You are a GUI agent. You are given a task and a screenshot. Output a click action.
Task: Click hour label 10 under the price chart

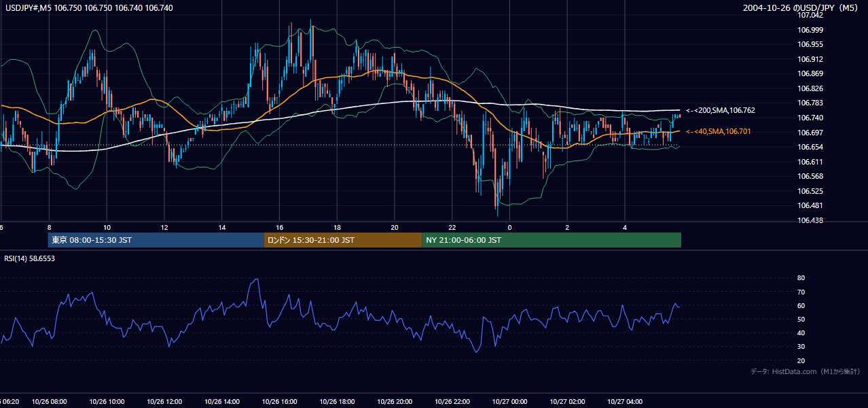107,228
